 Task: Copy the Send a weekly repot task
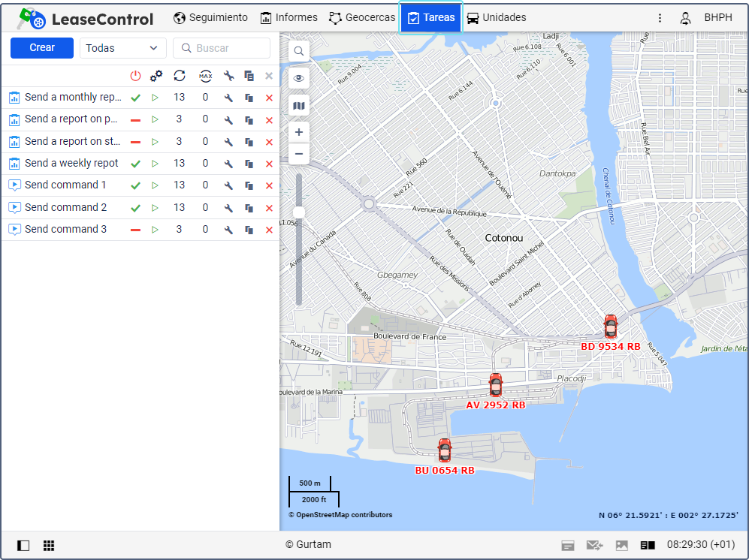tap(249, 164)
